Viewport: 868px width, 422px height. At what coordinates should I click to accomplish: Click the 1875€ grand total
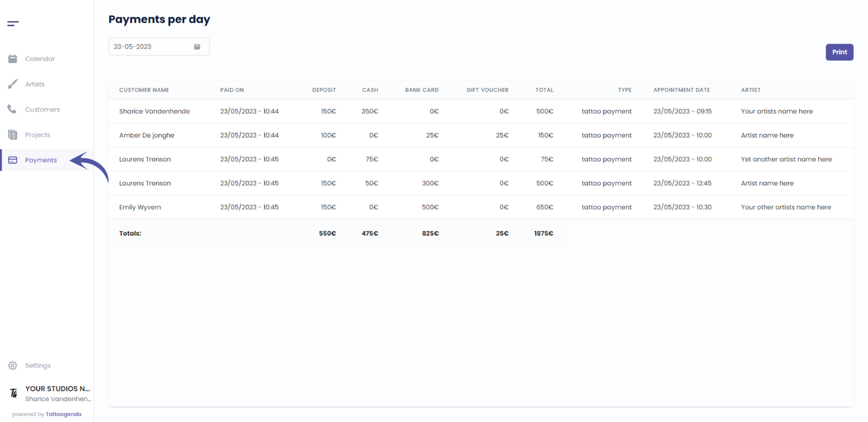544,233
